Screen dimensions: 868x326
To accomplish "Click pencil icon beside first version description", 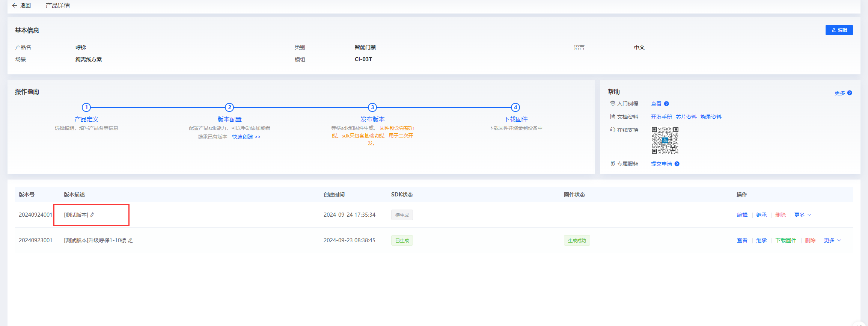I will 93,215.
